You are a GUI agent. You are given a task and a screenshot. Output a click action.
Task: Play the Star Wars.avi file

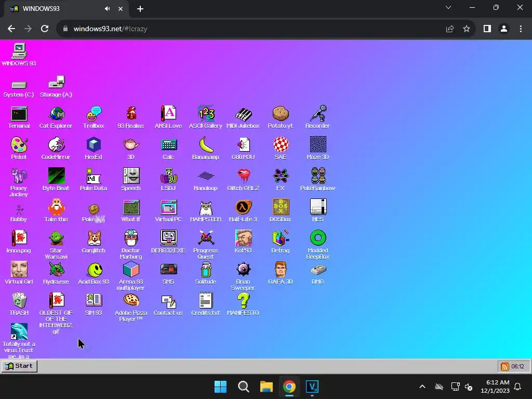point(56,245)
